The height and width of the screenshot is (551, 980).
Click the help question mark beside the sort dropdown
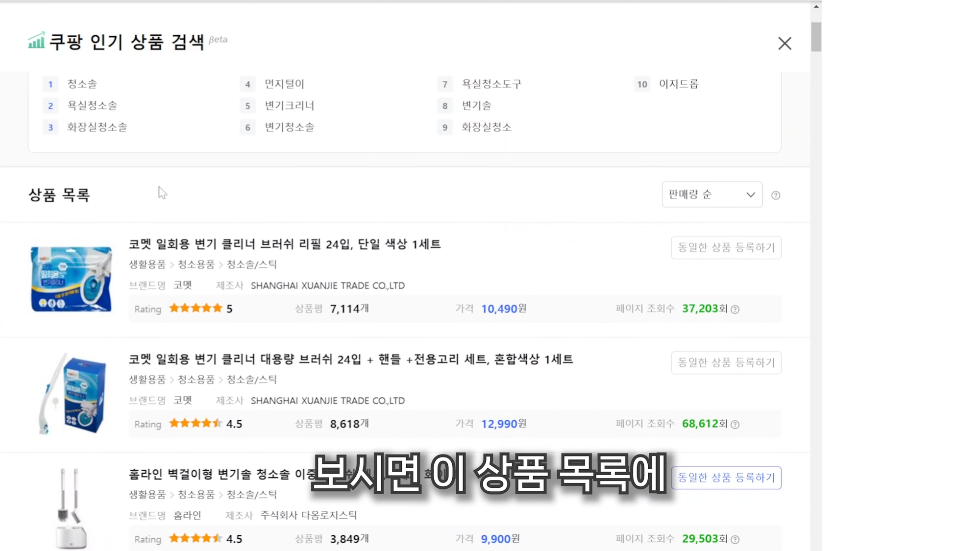tap(776, 195)
